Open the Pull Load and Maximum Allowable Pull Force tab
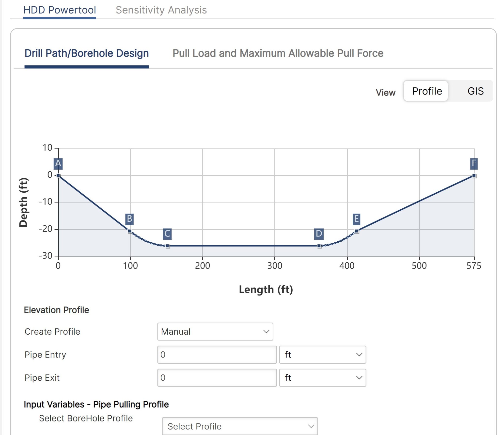 (x=278, y=53)
